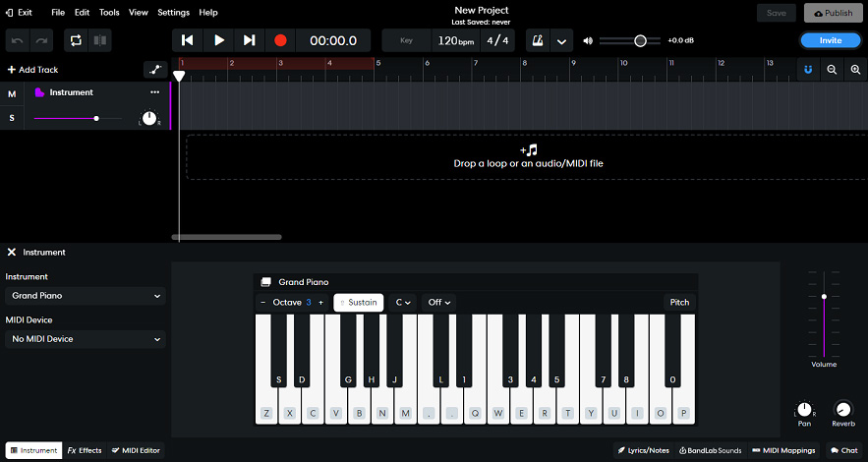Click bar 5 on the timeline ruler
Image resolution: width=868 pixels, height=462 pixels.
click(378, 63)
